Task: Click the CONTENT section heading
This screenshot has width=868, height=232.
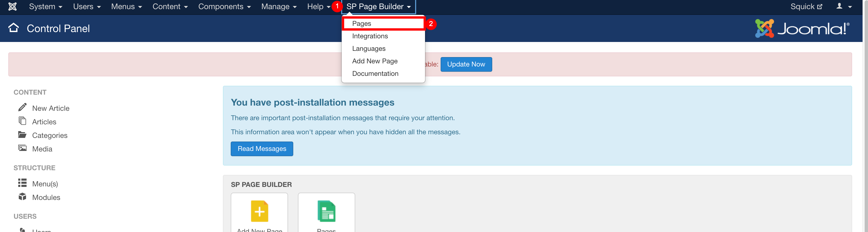Action: click(30, 92)
